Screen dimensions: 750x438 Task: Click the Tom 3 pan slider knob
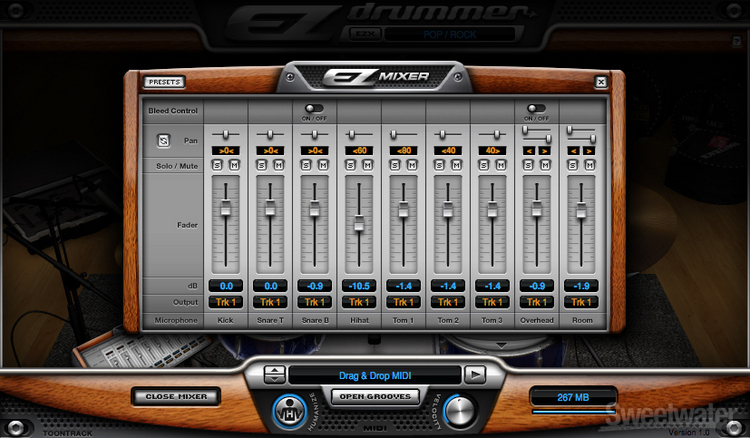pos(497,135)
